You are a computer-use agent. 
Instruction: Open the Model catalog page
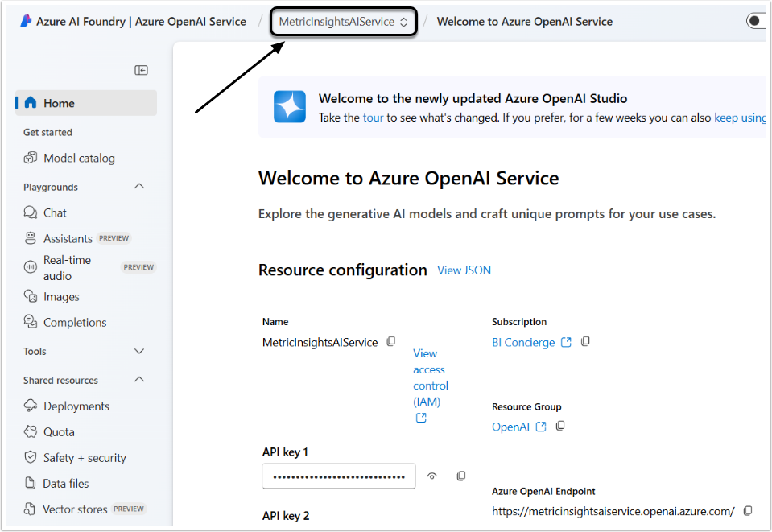point(79,158)
